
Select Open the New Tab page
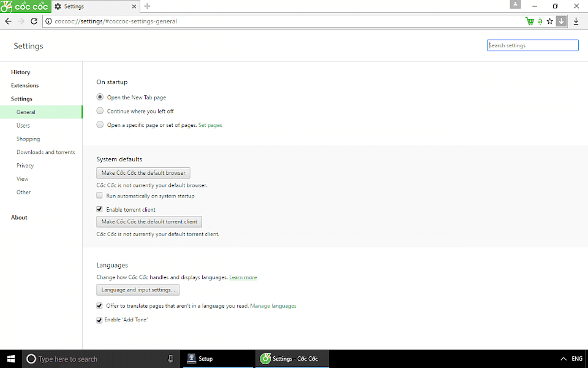(100, 97)
